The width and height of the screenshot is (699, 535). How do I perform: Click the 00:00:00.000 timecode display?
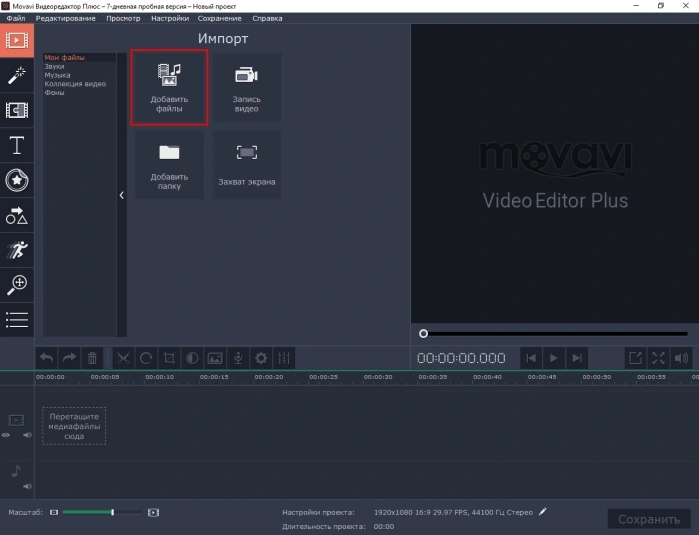click(x=461, y=358)
